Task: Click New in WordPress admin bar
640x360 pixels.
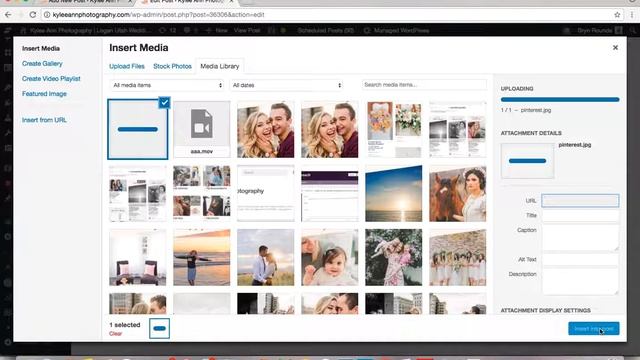Action: point(217,31)
